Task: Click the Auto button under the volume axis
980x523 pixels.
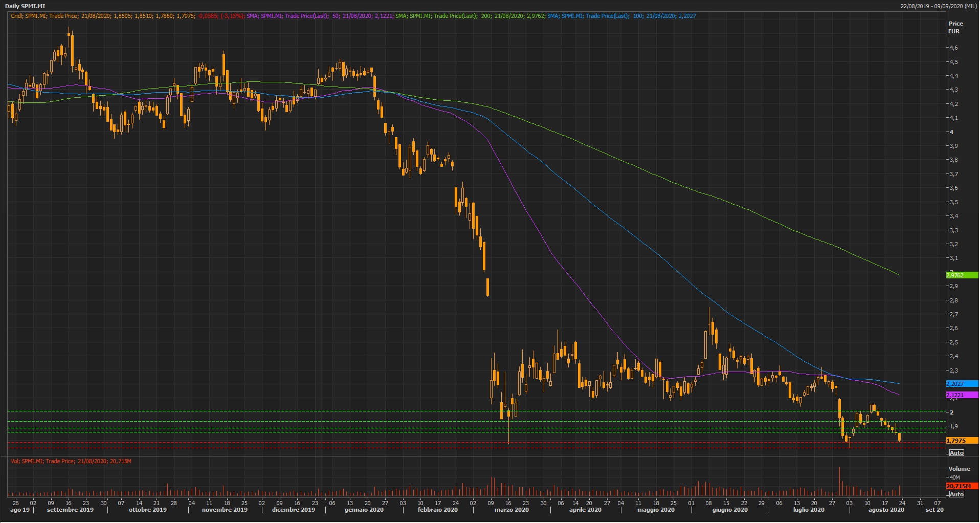Action: pos(956,494)
